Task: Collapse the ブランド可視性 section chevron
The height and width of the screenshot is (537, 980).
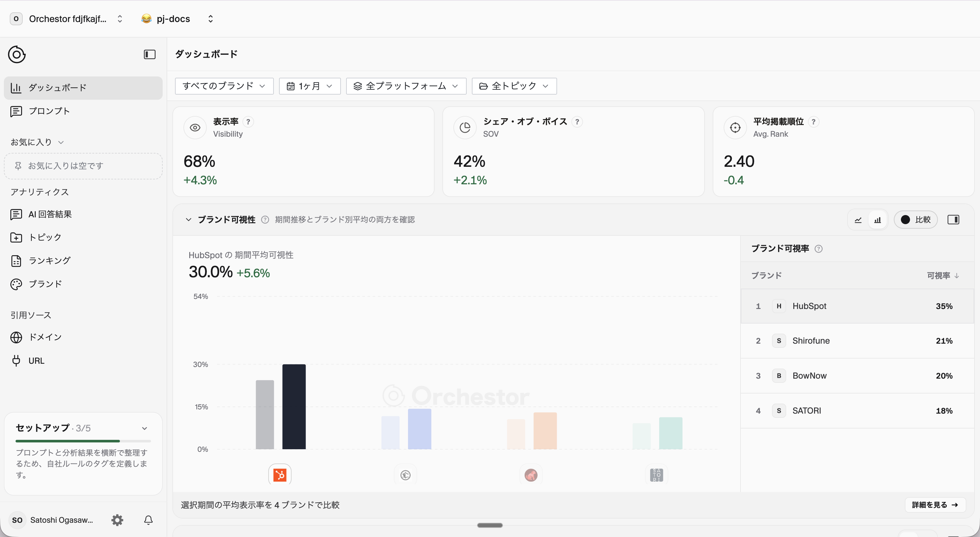Action: (188, 220)
